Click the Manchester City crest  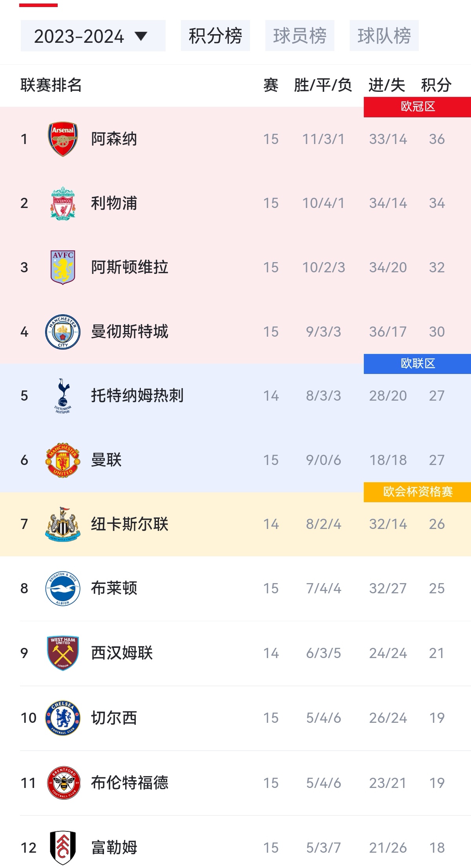[x=62, y=332]
